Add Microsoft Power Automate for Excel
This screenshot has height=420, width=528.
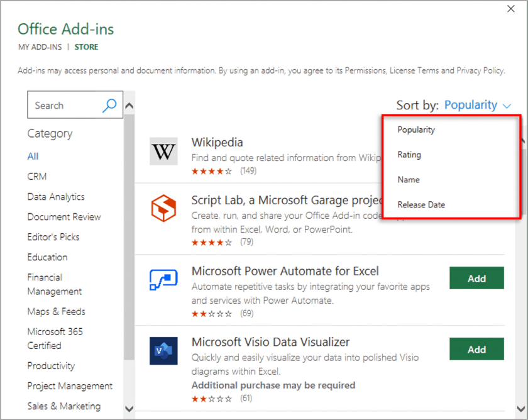[x=476, y=278]
